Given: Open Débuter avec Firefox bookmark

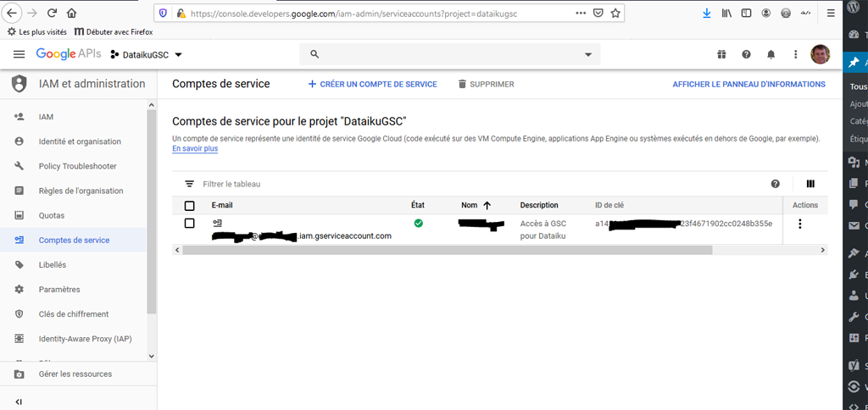Looking at the screenshot, I should [x=114, y=32].
